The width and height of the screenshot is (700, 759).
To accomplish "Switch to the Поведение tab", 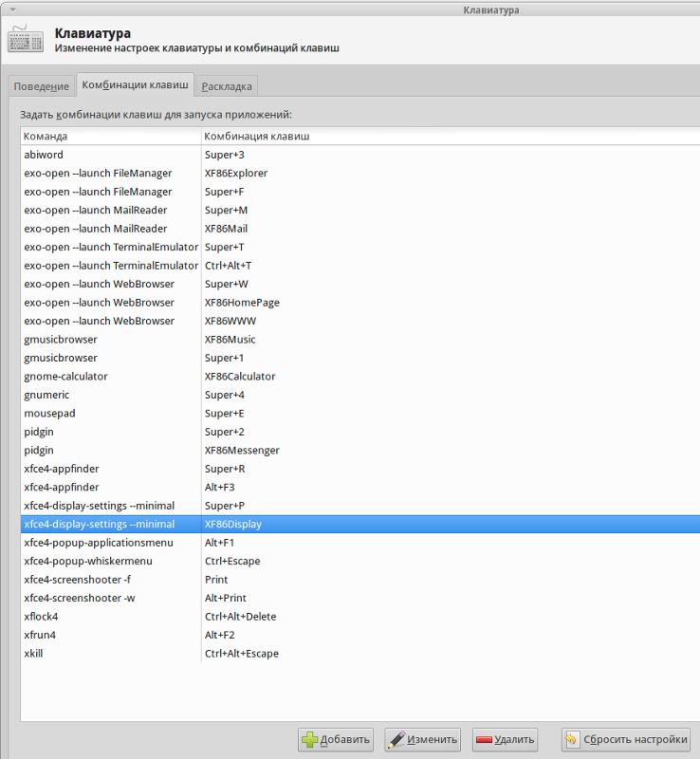I will (41, 86).
